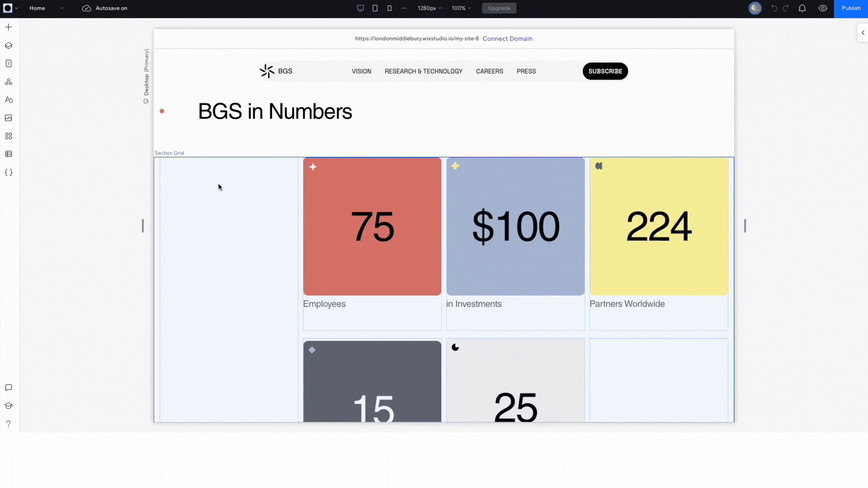Open the Layers panel icon
The width and height of the screenshot is (868, 488).
(x=9, y=46)
